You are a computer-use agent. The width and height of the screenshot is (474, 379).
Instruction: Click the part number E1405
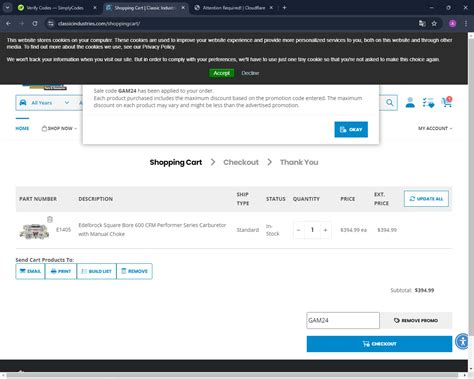point(63,230)
